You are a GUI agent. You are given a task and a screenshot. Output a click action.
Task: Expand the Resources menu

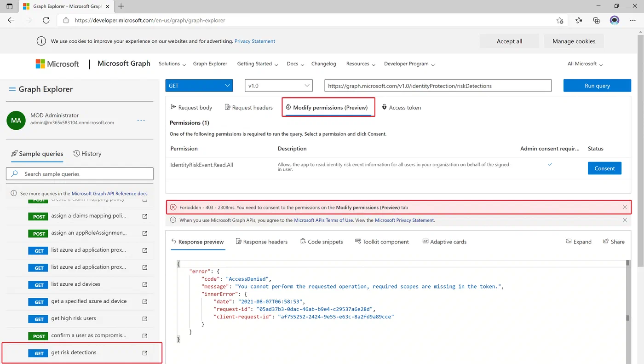(x=361, y=64)
